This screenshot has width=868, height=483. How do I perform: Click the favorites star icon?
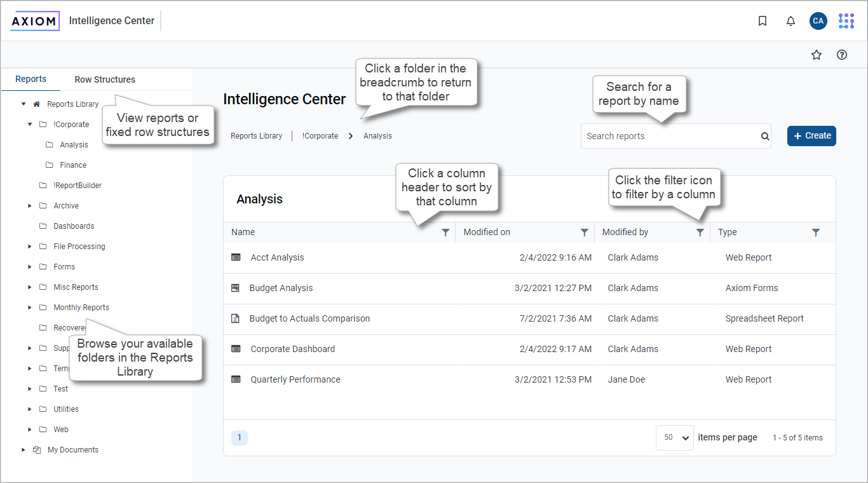[817, 55]
